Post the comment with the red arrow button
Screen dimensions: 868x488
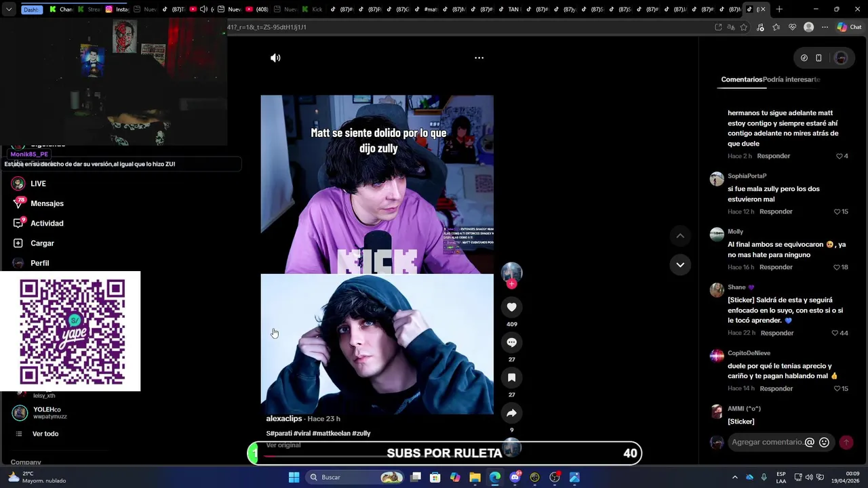(846, 442)
